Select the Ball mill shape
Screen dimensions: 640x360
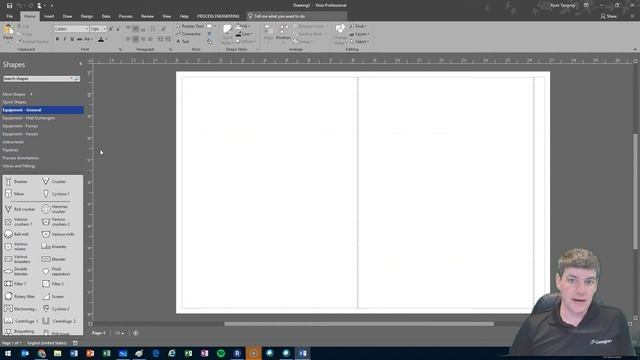point(17,234)
